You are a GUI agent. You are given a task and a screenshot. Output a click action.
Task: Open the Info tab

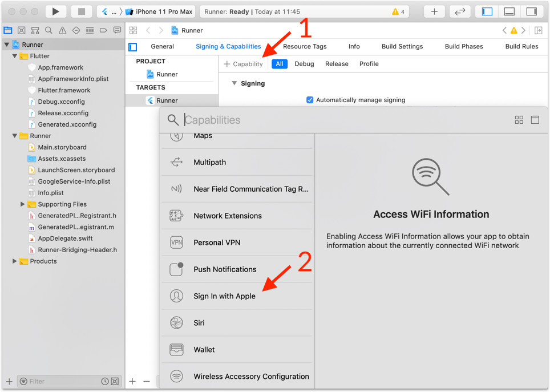coord(354,46)
